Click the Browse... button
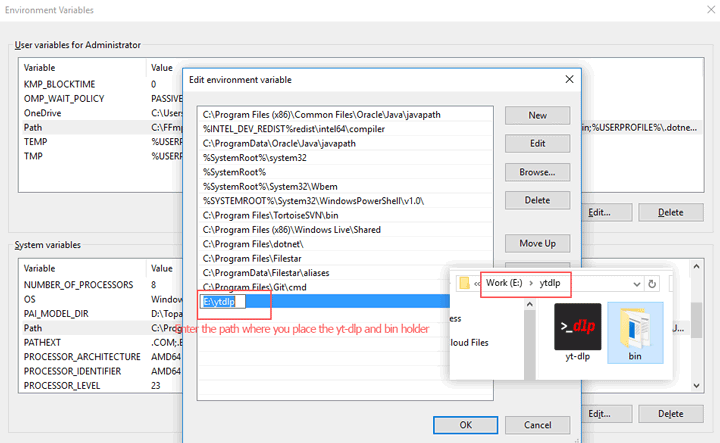Screen dimensions: 720x443 pos(537,172)
